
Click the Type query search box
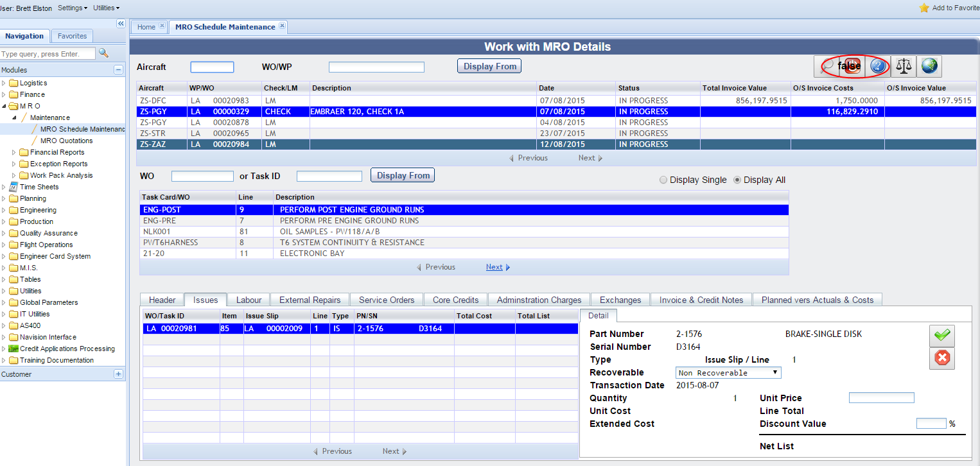click(48, 54)
